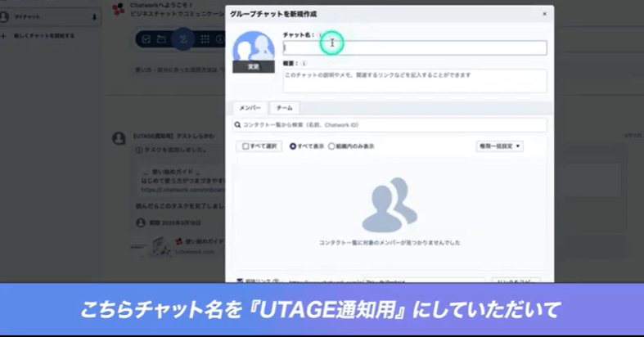Switch to the メンバー tab
This screenshot has width=644, height=337.
[x=249, y=108]
